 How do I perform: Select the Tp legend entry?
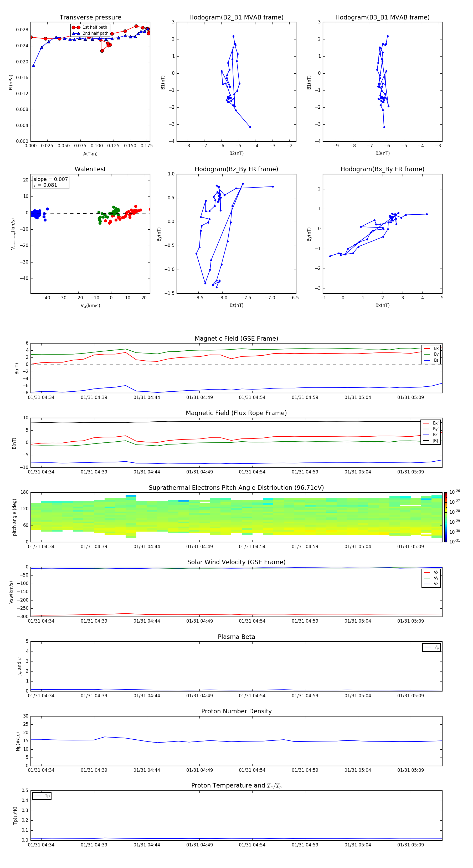pyautogui.click(x=42, y=796)
